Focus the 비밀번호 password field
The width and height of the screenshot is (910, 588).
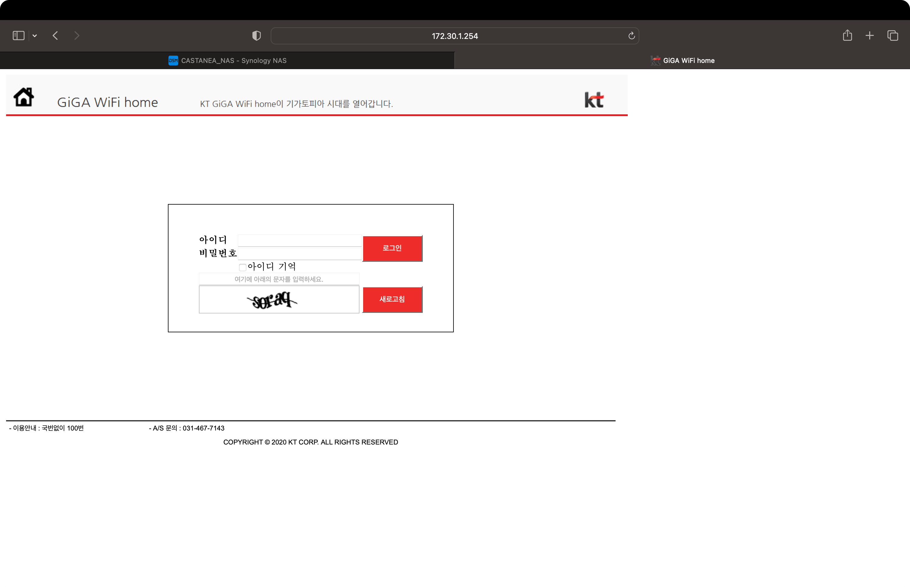(299, 254)
